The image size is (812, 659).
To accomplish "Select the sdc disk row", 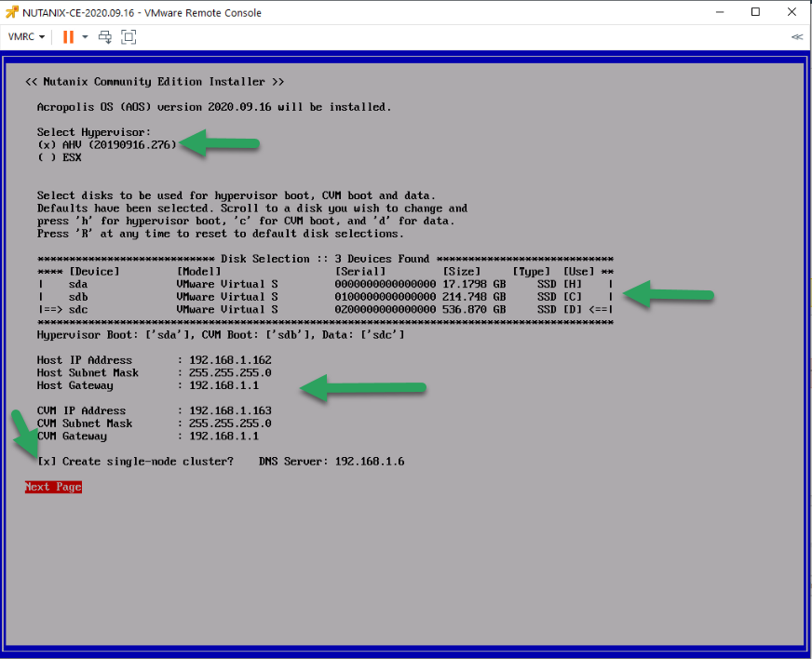I will coord(325,310).
